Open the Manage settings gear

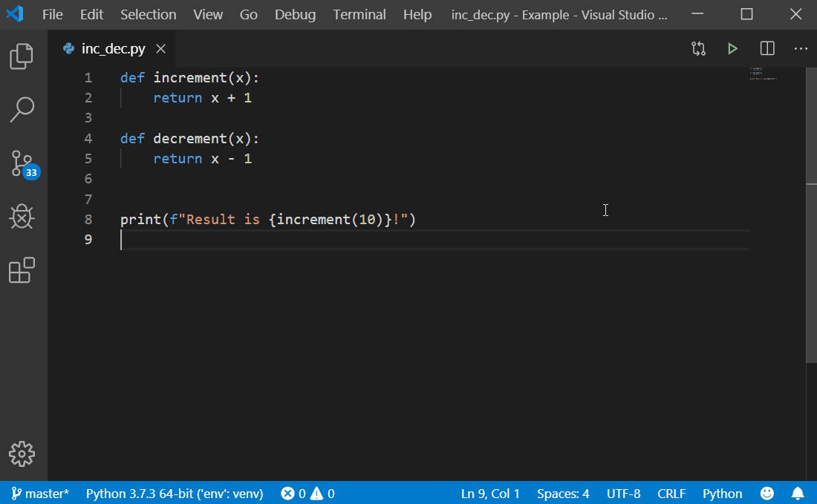click(x=22, y=454)
